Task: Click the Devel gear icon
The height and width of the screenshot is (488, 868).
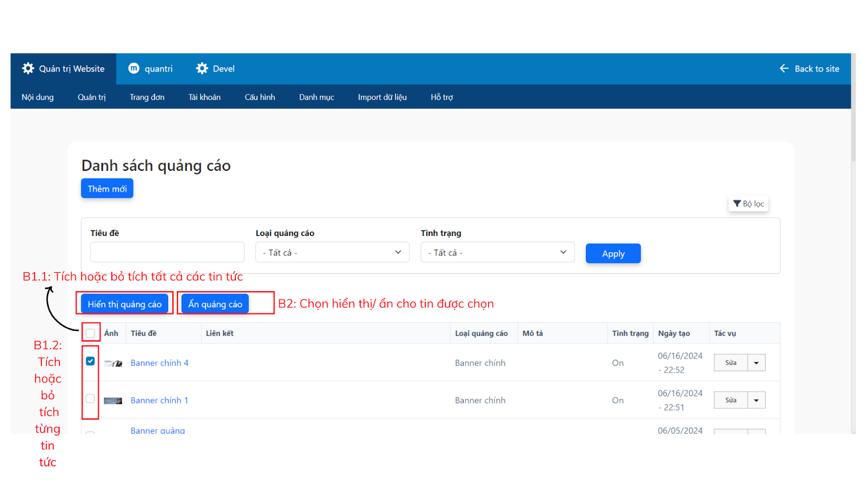Action: click(x=202, y=68)
